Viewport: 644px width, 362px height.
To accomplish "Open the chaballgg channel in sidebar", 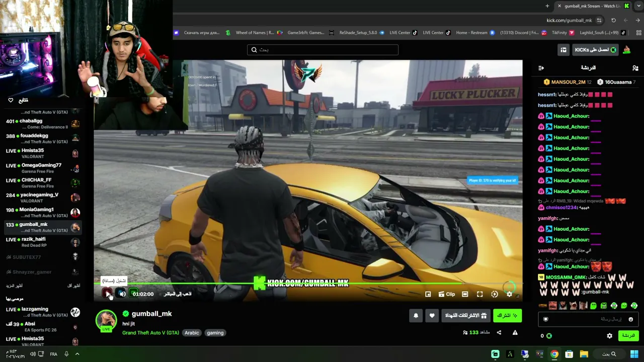I will tap(43, 124).
